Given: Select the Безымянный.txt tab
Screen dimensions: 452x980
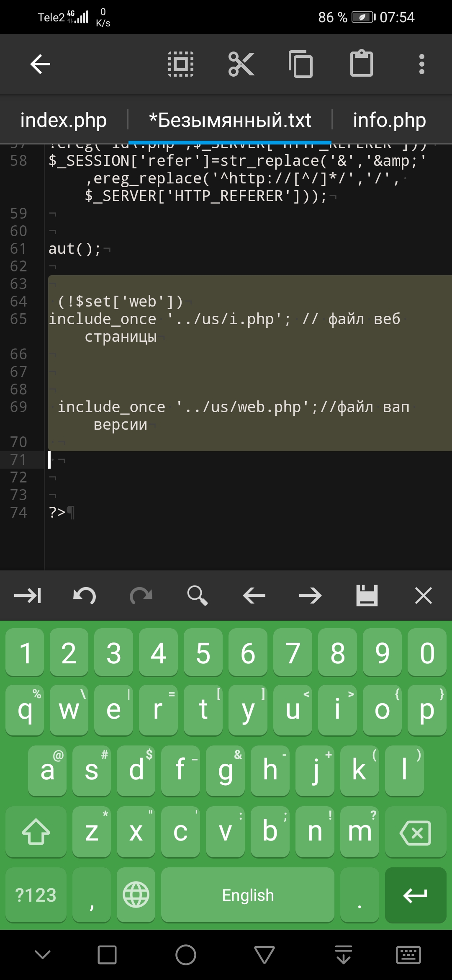Looking at the screenshot, I should [230, 120].
